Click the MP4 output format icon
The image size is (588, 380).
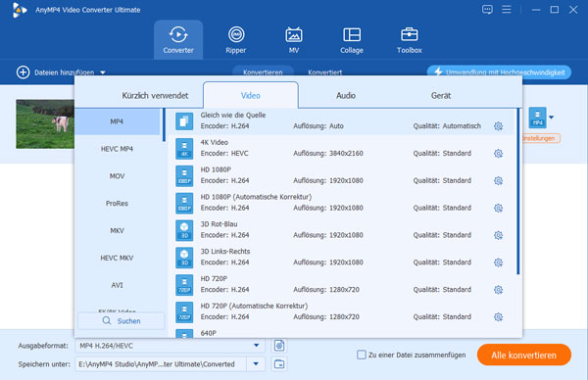pyautogui.click(x=537, y=118)
